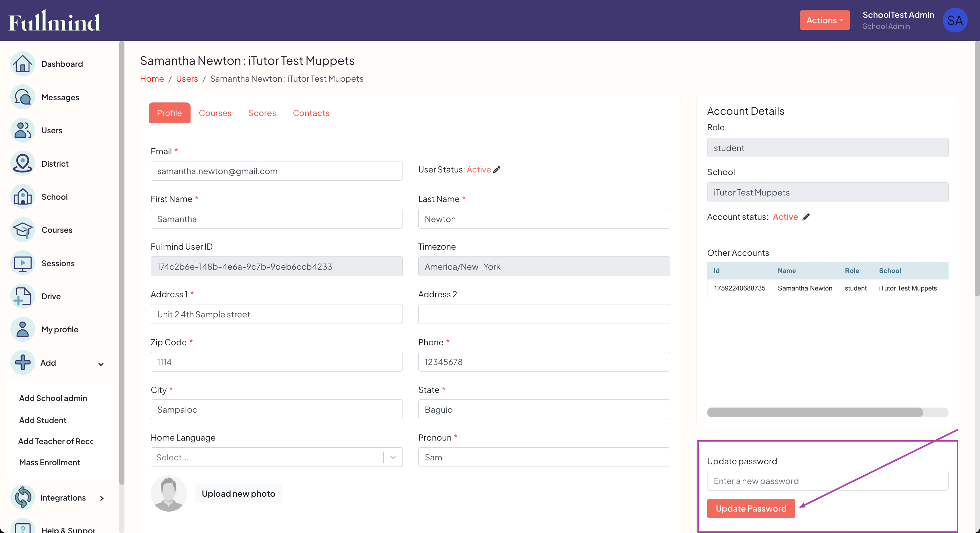Focus the State field

tap(544, 410)
